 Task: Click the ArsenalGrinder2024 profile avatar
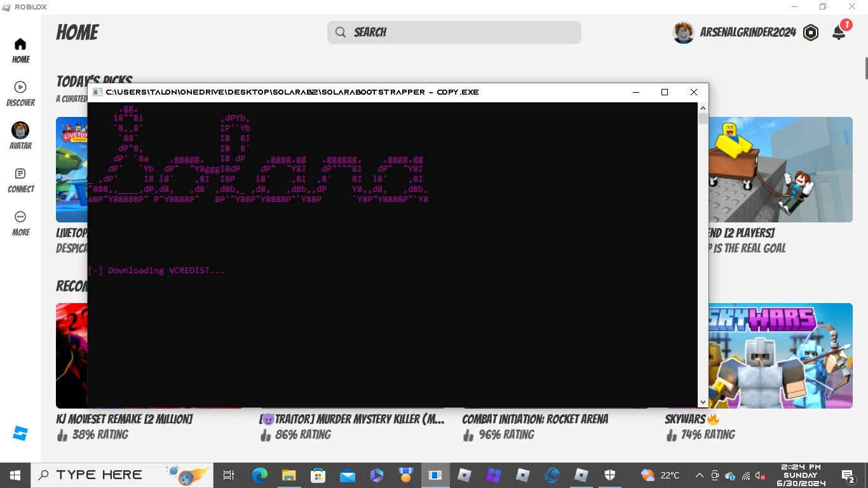click(x=684, y=32)
